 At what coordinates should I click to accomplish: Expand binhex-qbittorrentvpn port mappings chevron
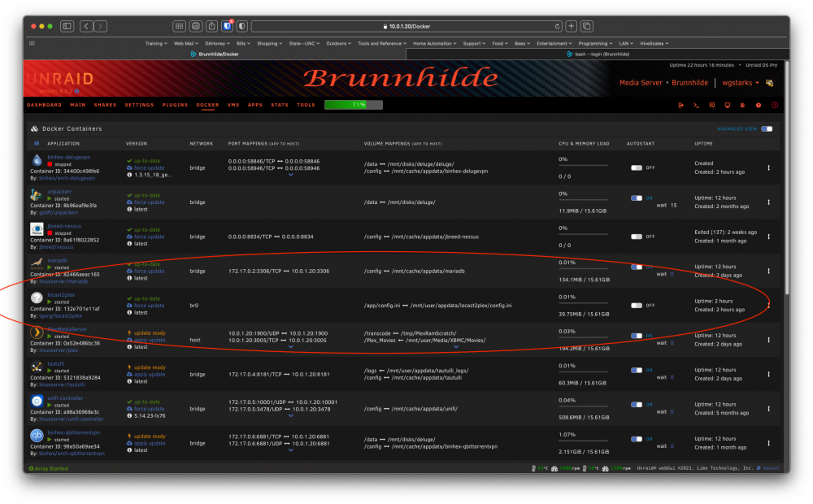[291, 450]
